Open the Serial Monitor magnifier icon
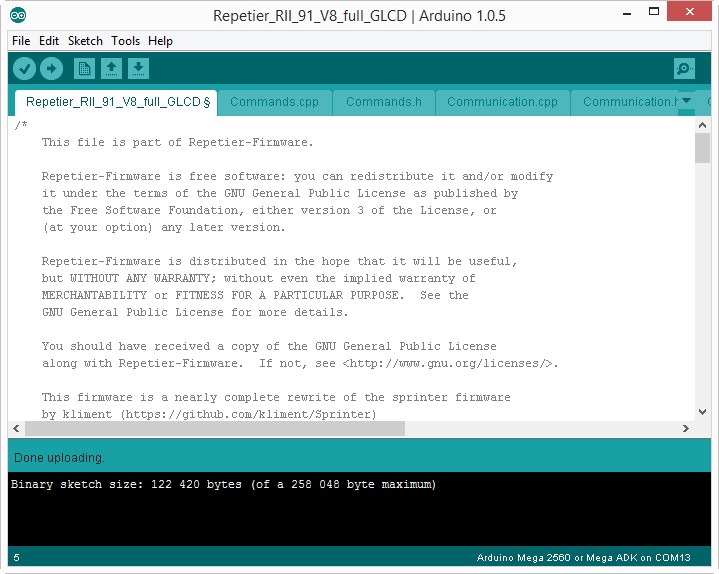Viewport: 719px width, 574px height. tap(684, 69)
